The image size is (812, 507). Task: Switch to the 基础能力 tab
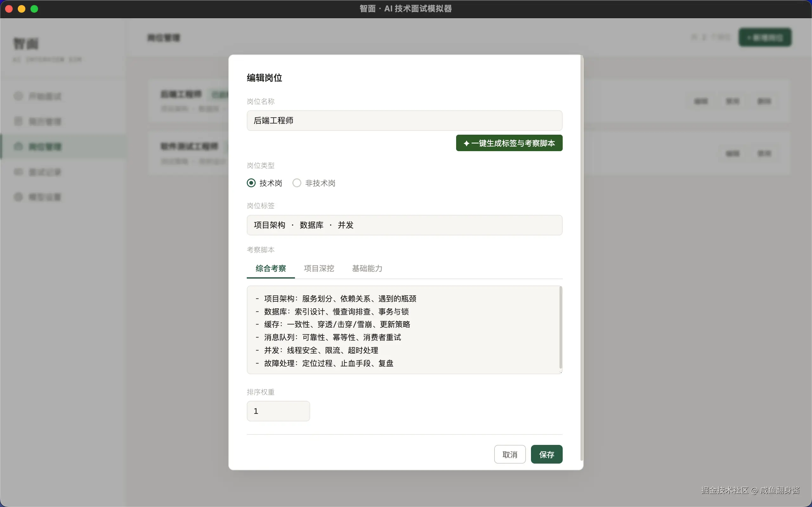[x=367, y=269]
